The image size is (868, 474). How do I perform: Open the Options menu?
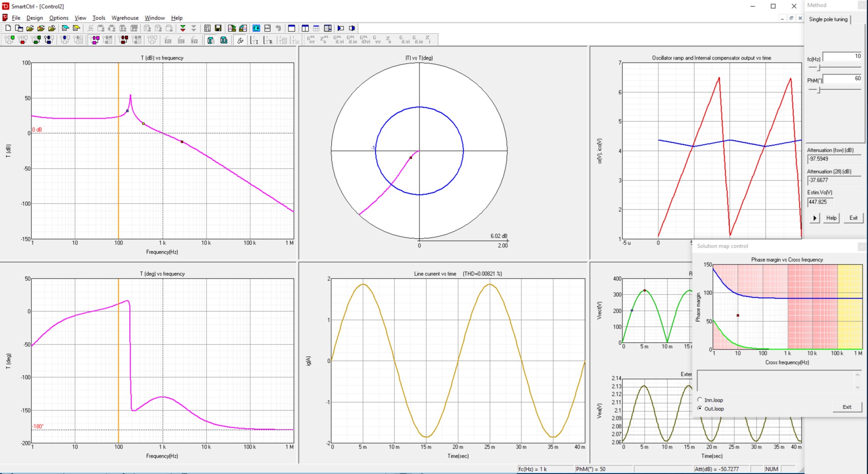tap(59, 18)
